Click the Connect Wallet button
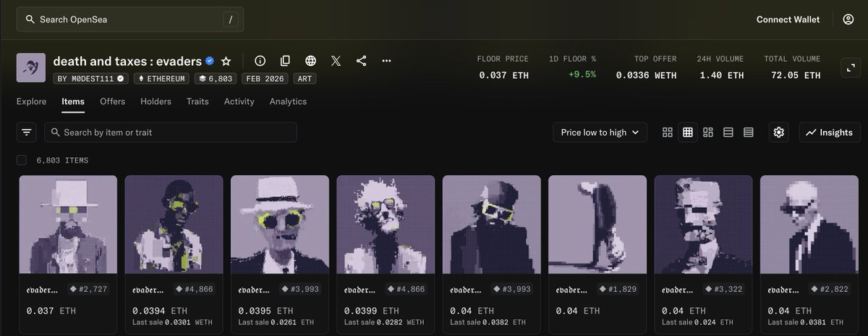Image resolution: width=868 pixels, height=336 pixels. click(x=788, y=20)
